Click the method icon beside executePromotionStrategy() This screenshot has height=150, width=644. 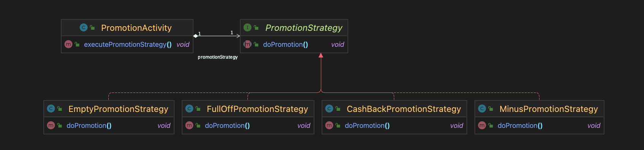68,44
